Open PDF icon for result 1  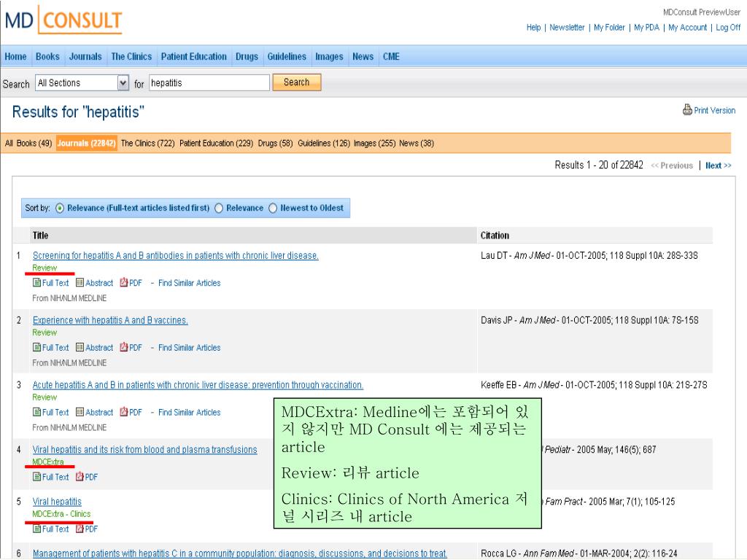124,282
